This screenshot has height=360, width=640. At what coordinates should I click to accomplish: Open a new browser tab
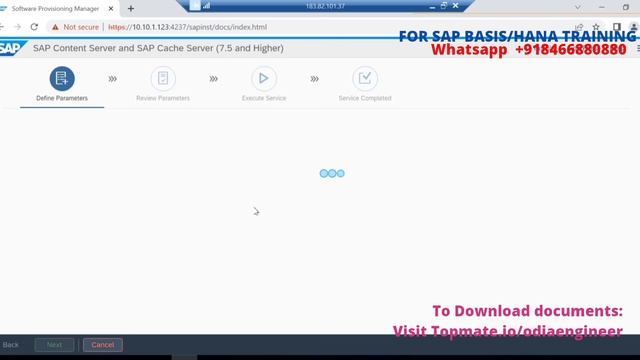point(131,8)
